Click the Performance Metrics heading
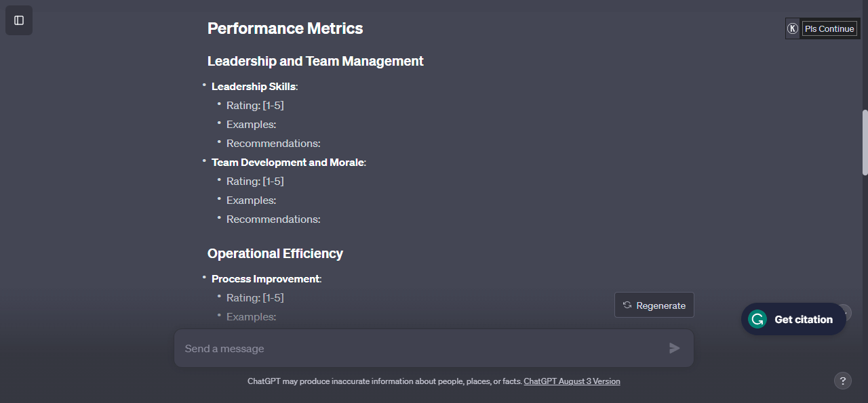Viewport: 868px width, 403px height. pyautogui.click(x=285, y=28)
